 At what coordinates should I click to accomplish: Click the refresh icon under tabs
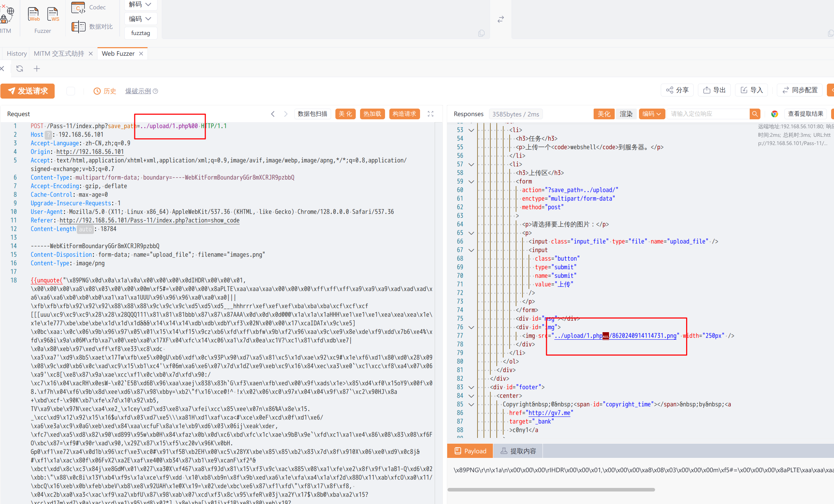point(20,69)
